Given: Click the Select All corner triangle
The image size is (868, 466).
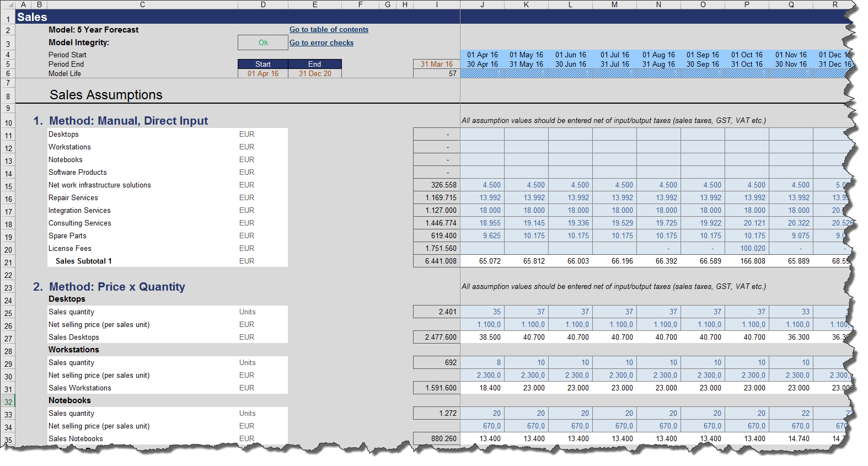Looking at the screenshot, I should [x=8, y=4].
